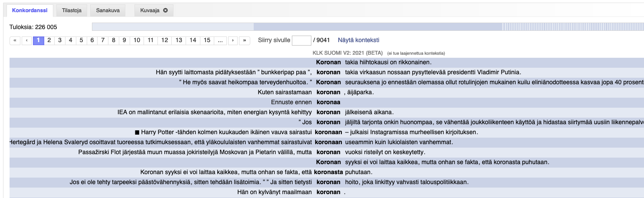The image size is (644, 198).
Task: Go to page 15 of results
Action: coord(207,40)
